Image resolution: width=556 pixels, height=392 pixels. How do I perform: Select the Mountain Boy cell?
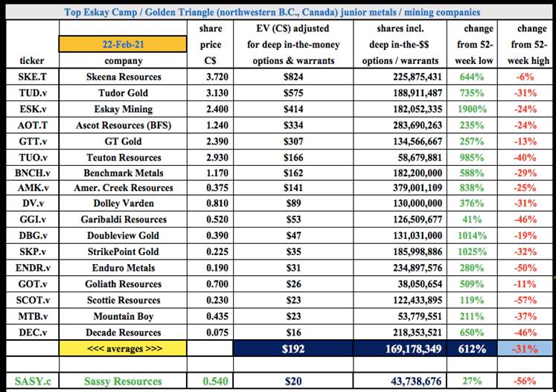point(123,316)
